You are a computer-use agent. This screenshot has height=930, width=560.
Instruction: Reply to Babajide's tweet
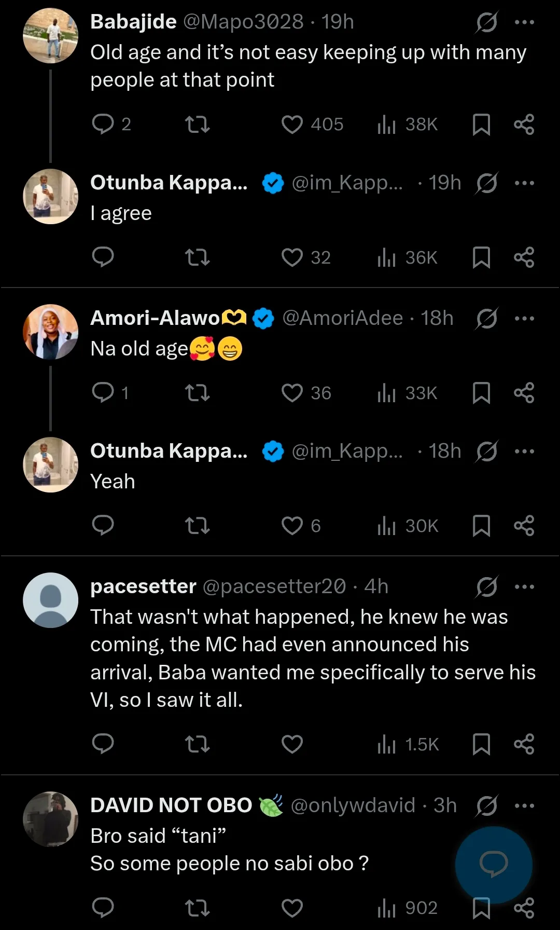pyautogui.click(x=103, y=125)
